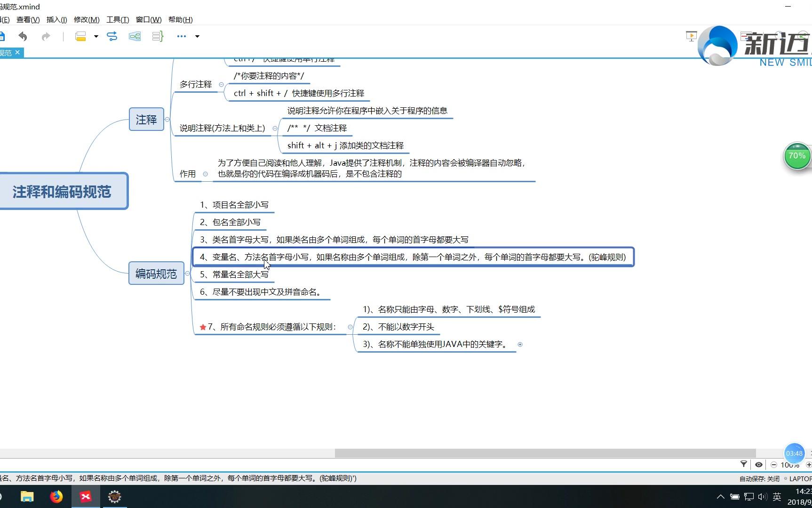Select topic 2)、不能以数字开头

(x=398, y=327)
